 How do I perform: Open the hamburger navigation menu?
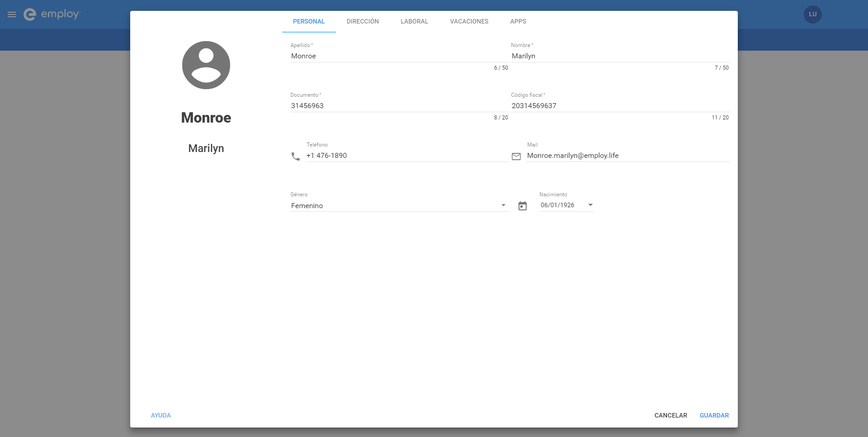12,14
